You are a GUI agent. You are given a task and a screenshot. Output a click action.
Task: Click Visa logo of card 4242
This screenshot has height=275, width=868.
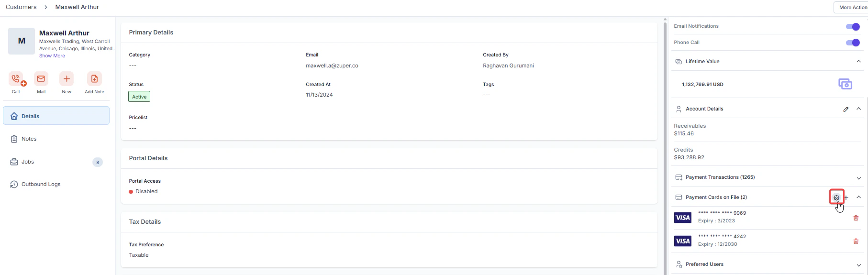coord(683,241)
